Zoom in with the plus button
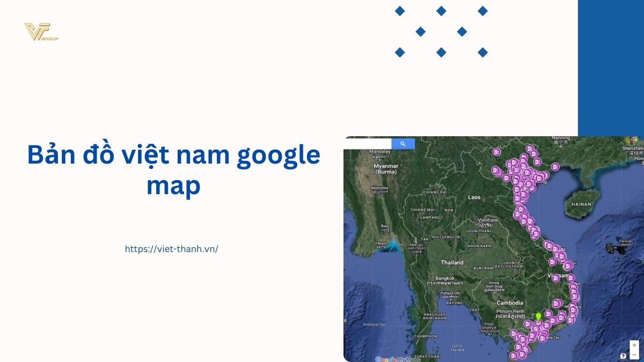This screenshot has width=644, height=362. [x=634, y=345]
